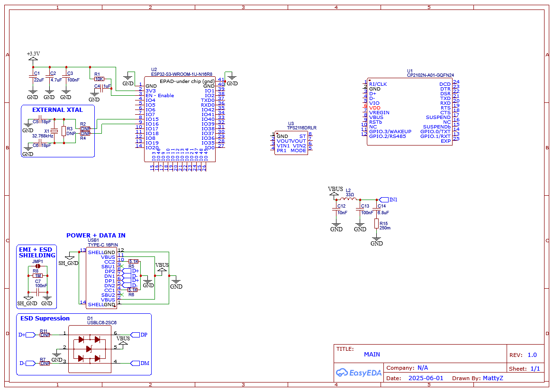Click the IO15 pin label on ESP32
554x392 pixels.
point(152,119)
